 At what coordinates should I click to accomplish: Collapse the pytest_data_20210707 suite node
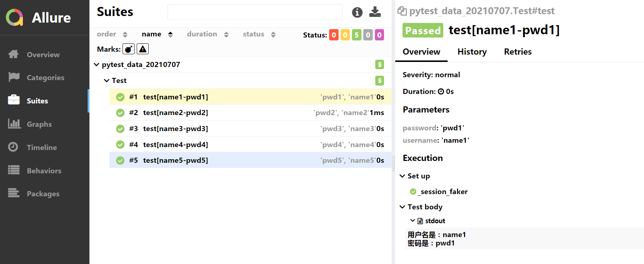pyautogui.click(x=96, y=64)
